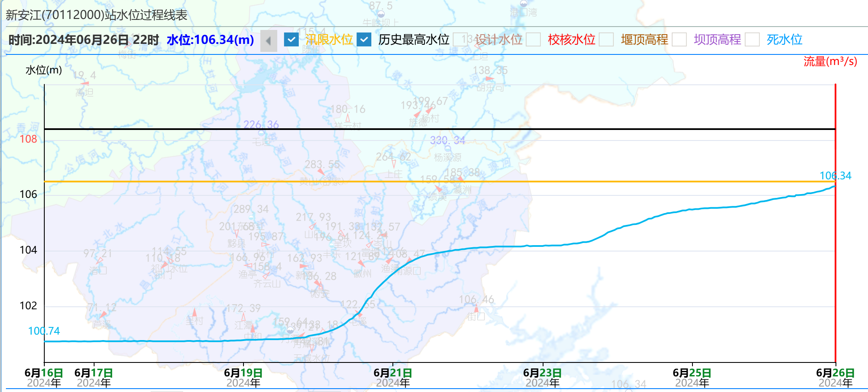This screenshot has height=392, width=868.
Task: Click the 时间:2024年06月26日 22时 readout
Action: (x=84, y=40)
